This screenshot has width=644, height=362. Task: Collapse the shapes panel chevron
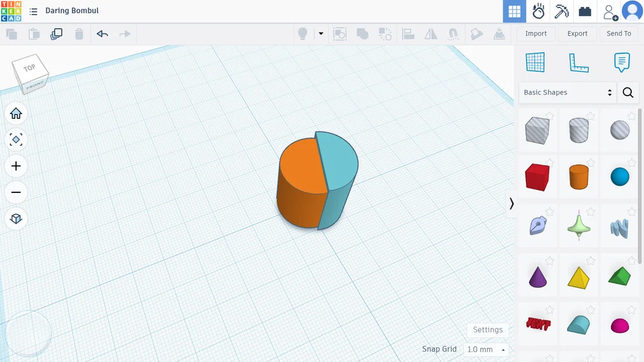tap(511, 204)
